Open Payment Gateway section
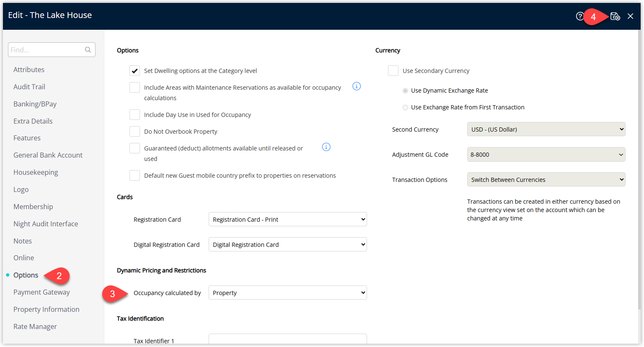This screenshot has height=347, width=644. click(41, 292)
